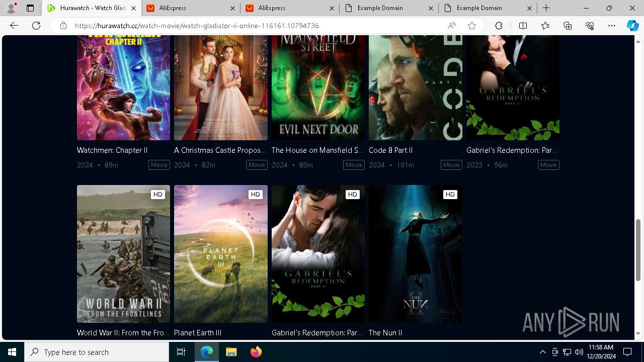Image resolution: width=644 pixels, height=362 pixels.
Task: Open A Christmas Castle Proposal poster
Action: coord(221,88)
